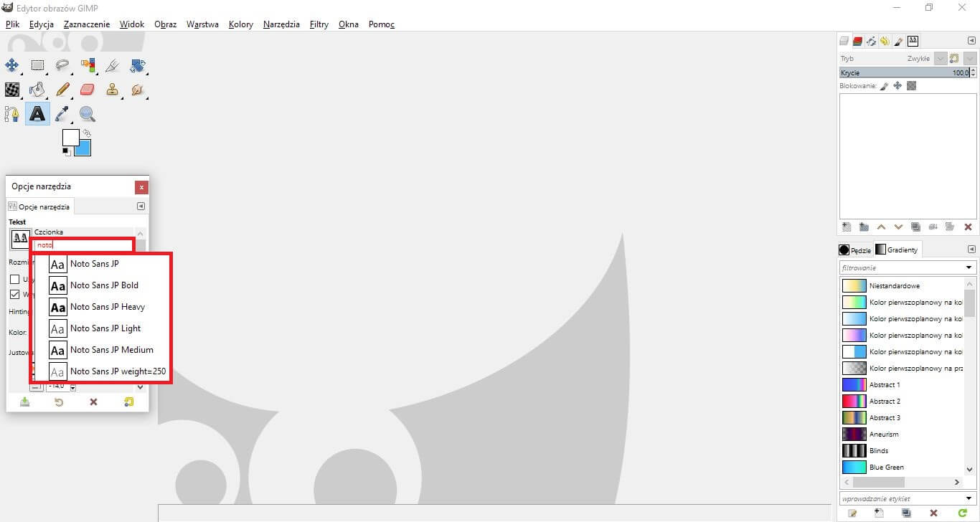This screenshot has height=522, width=980.
Task: Select the Bucket Fill tool
Action: [37, 90]
